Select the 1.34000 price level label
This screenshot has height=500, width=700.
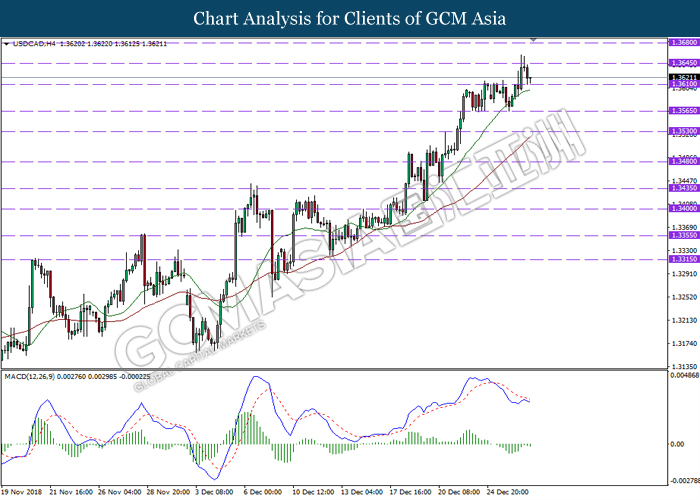tap(683, 208)
